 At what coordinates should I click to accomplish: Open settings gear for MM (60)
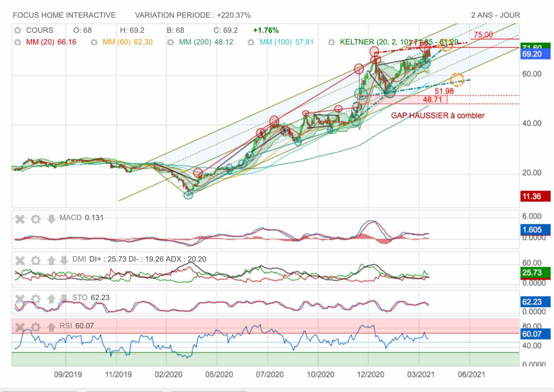pyautogui.click(x=94, y=42)
